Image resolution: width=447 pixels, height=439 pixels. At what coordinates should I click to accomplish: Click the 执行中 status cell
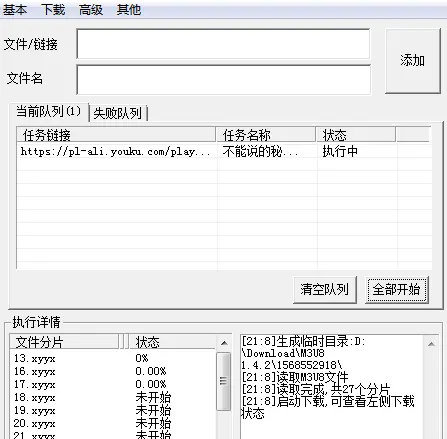point(340,152)
